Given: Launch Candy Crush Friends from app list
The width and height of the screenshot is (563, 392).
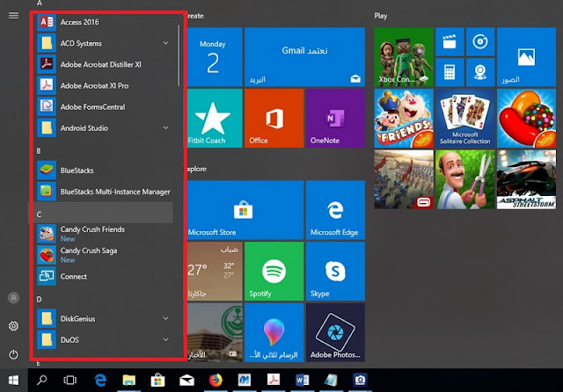Looking at the screenshot, I should (x=104, y=234).
